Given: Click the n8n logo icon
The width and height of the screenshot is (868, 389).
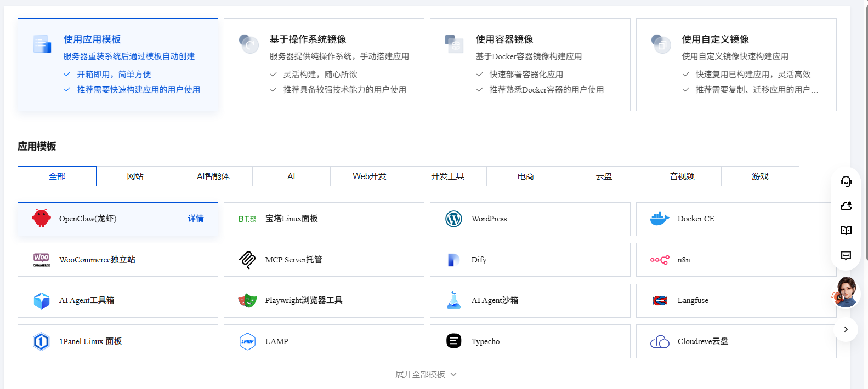Looking at the screenshot, I should pyautogui.click(x=660, y=260).
